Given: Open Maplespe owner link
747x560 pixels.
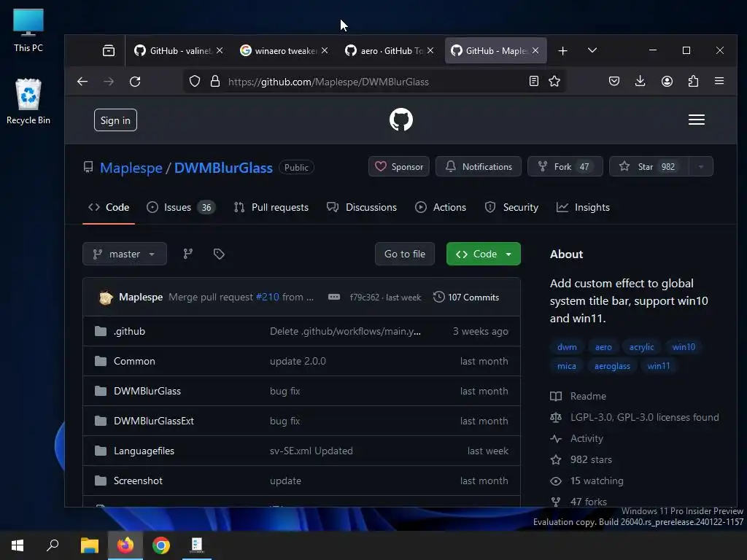Looking at the screenshot, I should (131, 168).
